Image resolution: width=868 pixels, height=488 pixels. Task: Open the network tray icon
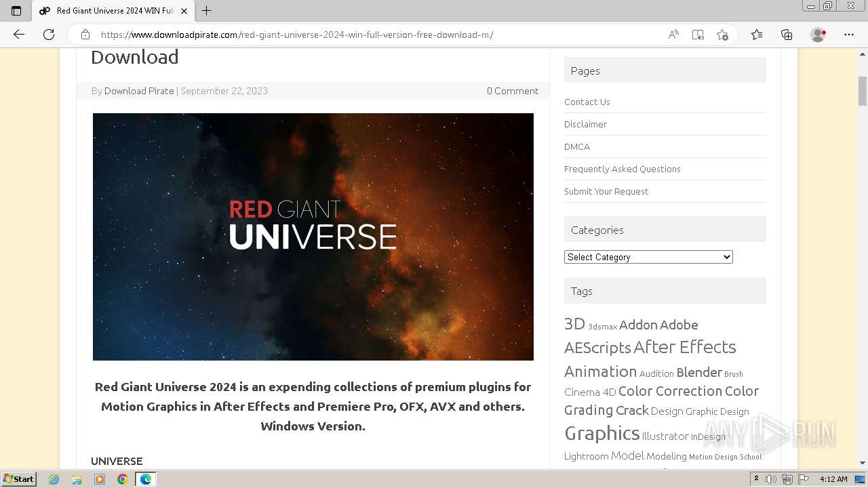click(787, 479)
